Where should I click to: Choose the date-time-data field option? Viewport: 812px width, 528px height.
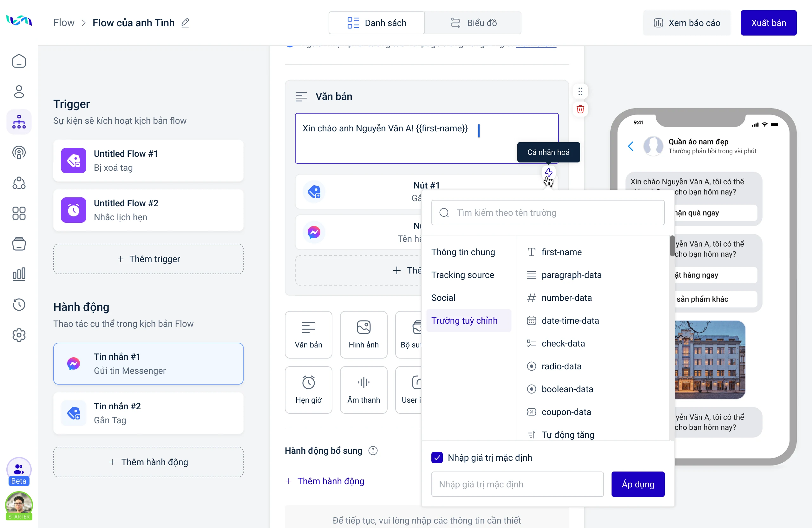[x=570, y=320]
